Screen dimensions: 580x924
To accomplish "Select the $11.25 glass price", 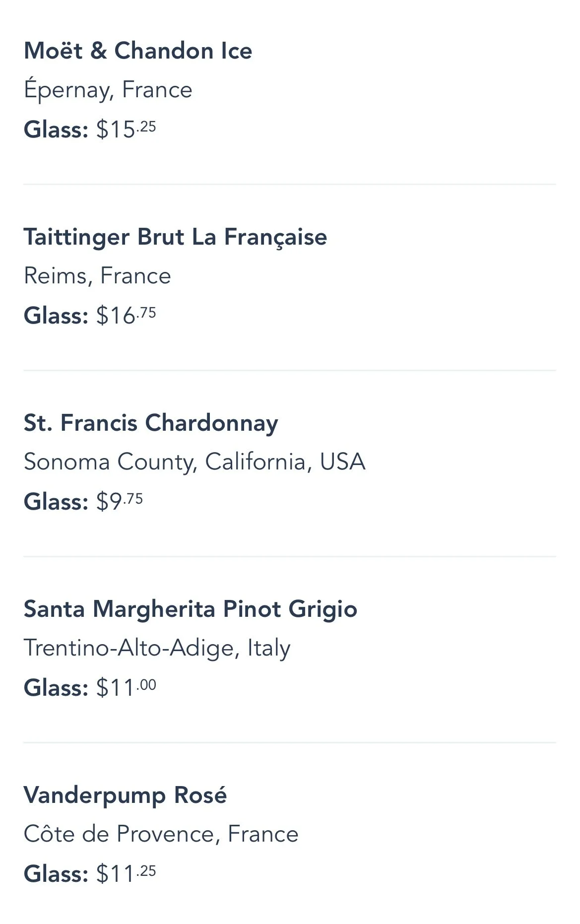I will [x=126, y=874].
